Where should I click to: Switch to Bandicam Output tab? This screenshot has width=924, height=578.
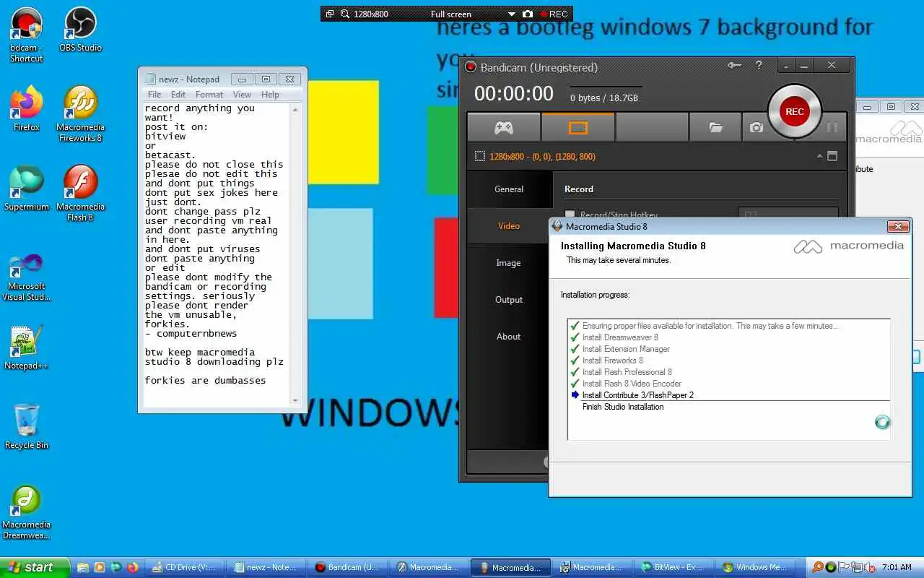509,300
